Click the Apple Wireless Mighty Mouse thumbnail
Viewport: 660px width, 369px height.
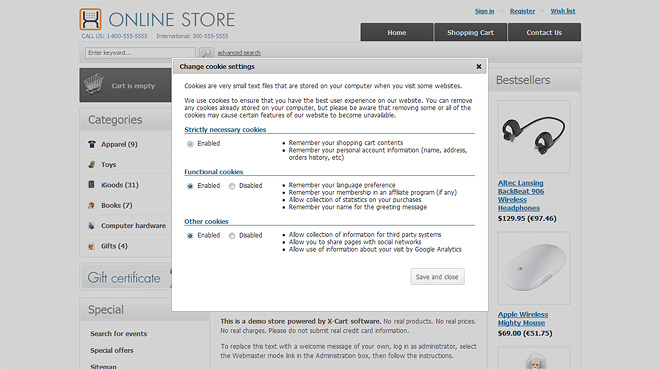click(x=534, y=268)
